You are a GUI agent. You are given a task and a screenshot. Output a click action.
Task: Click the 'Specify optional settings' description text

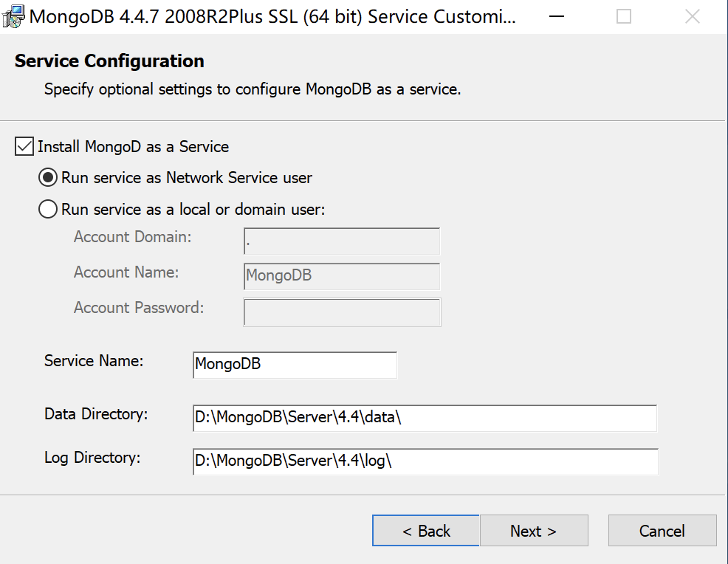click(x=253, y=89)
